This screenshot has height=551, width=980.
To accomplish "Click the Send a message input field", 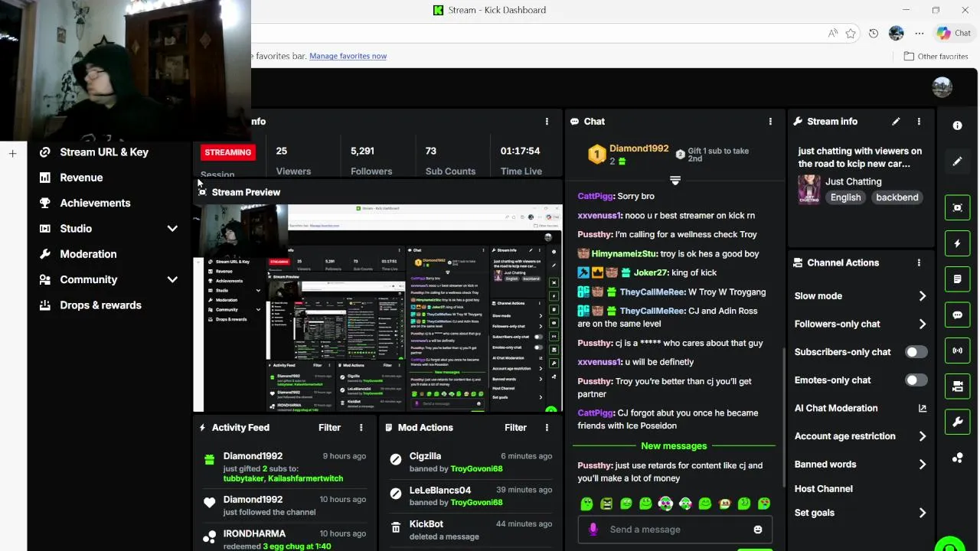I will [674, 530].
